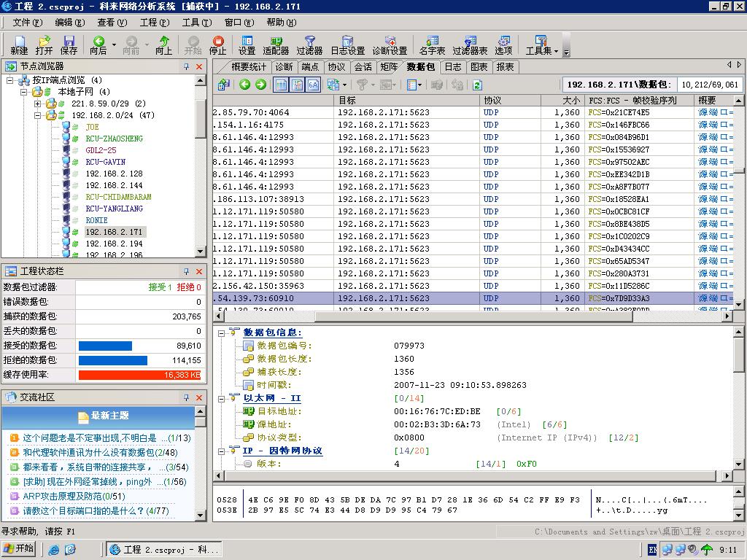Click the 过滤器 (Filter) toolbar icon
The image size is (747, 560).
coord(309,45)
